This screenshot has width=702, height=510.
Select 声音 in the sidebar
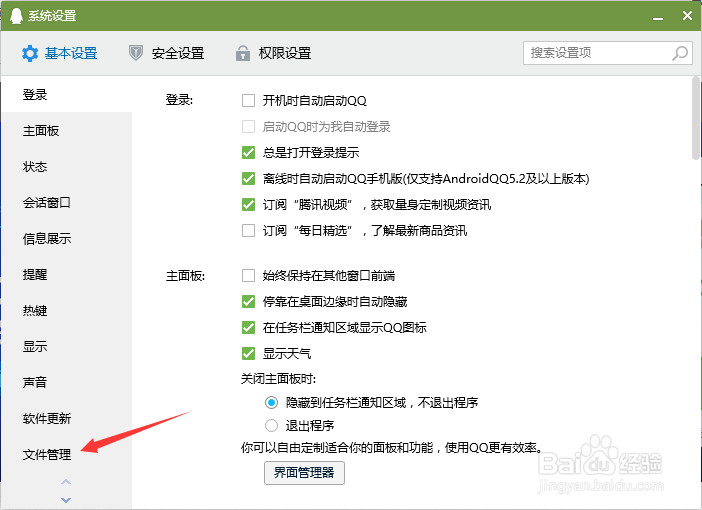tap(66, 382)
